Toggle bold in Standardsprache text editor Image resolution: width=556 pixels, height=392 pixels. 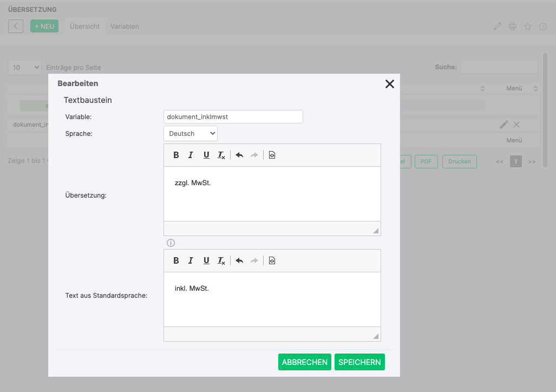pyautogui.click(x=176, y=261)
